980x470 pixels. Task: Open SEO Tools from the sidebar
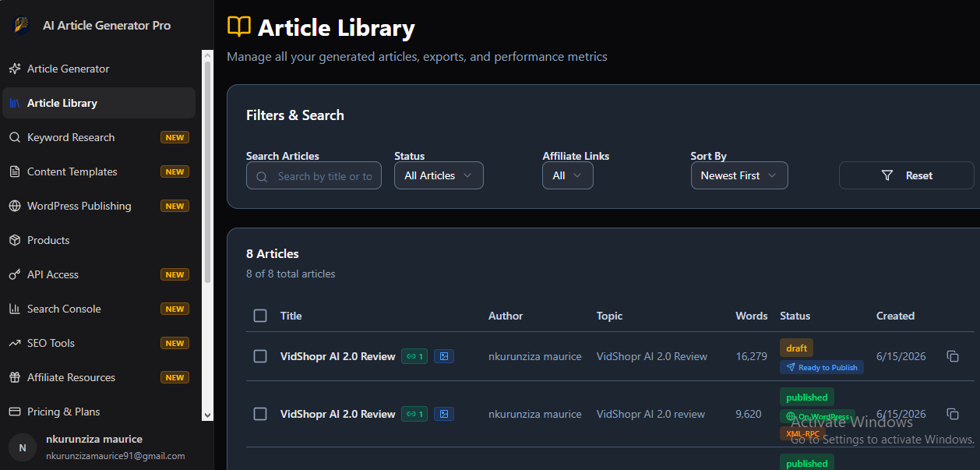(x=99, y=343)
